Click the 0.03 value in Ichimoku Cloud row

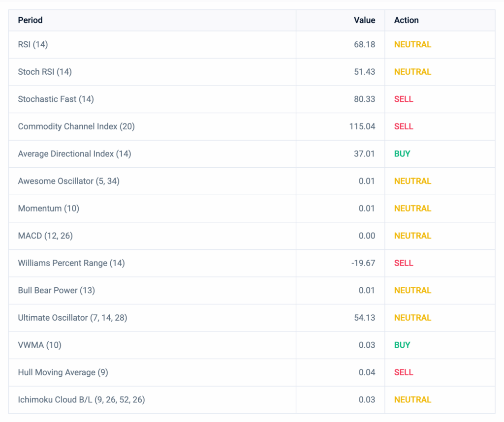(367, 399)
